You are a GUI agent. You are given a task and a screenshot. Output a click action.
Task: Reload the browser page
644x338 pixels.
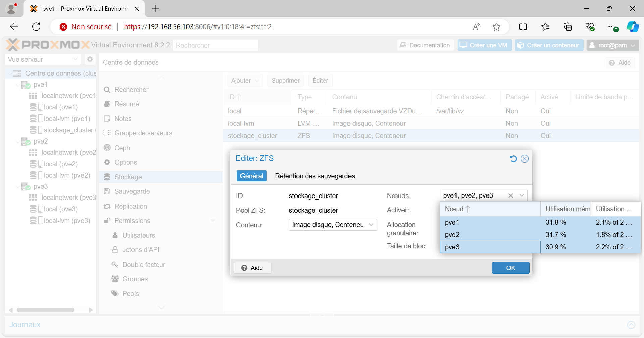[x=36, y=27]
